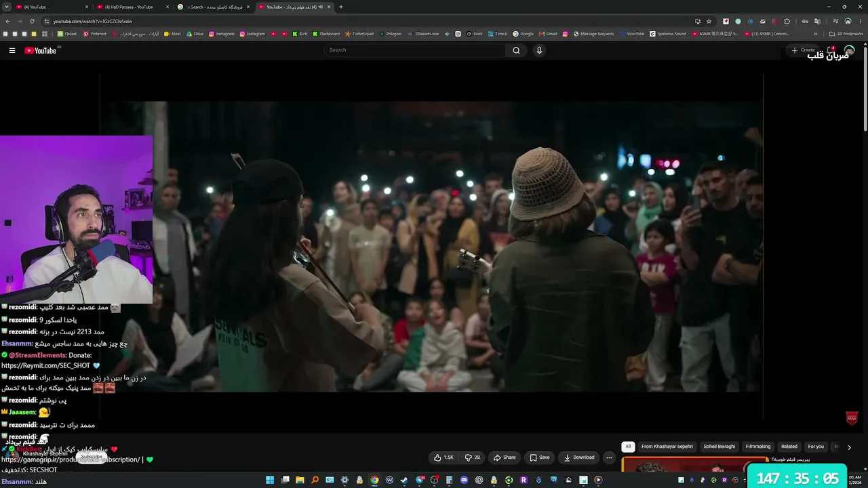Open Steam from the taskbar
The image size is (868, 488).
point(404,480)
